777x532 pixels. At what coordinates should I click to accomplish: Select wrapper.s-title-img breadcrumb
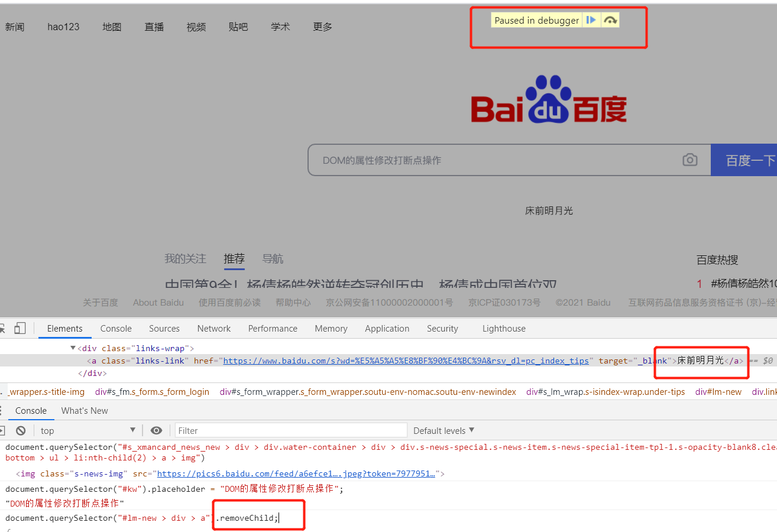[46, 392]
